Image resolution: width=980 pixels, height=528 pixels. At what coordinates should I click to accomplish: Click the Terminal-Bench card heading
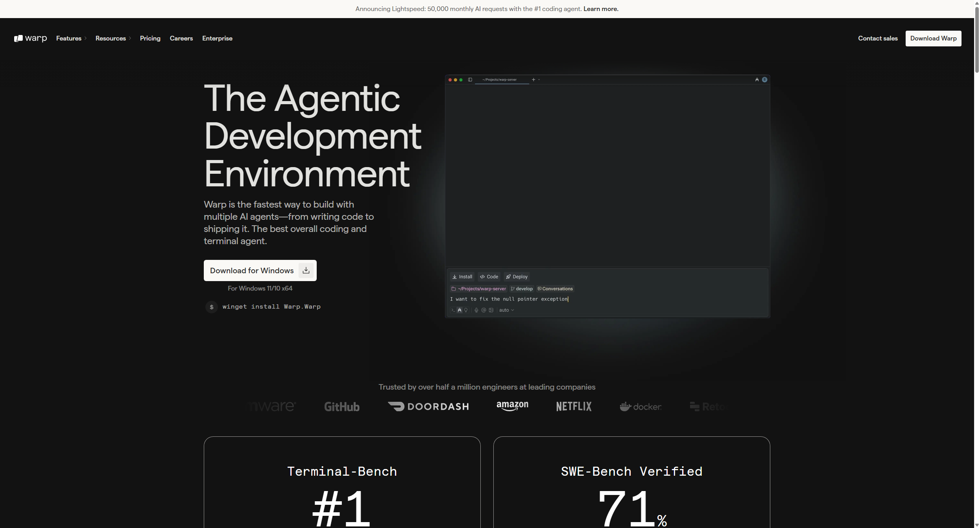342,471
